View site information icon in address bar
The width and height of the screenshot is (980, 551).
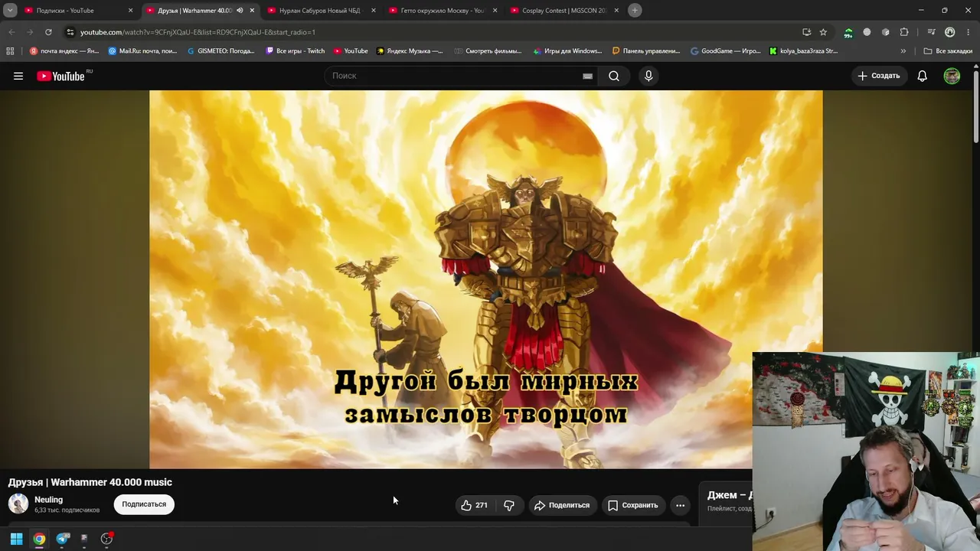click(x=70, y=32)
